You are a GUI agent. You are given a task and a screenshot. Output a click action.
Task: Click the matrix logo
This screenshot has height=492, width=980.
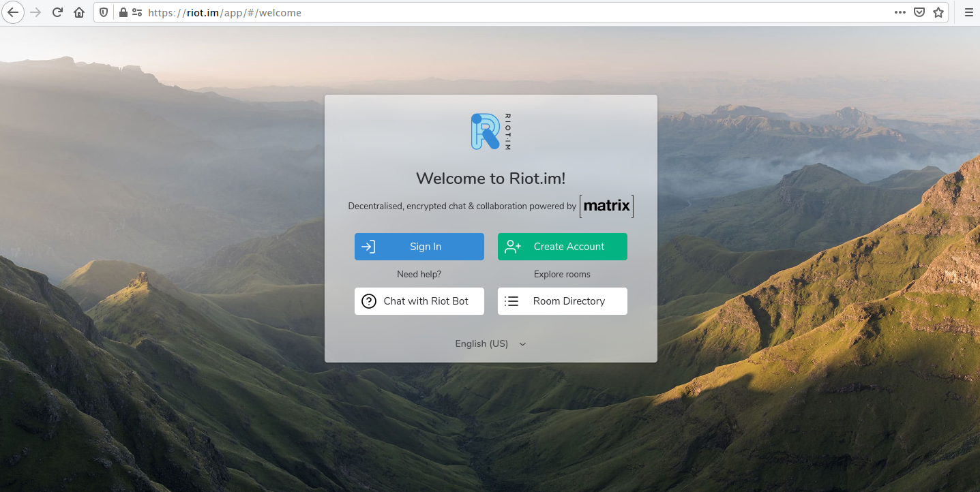point(606,206)
